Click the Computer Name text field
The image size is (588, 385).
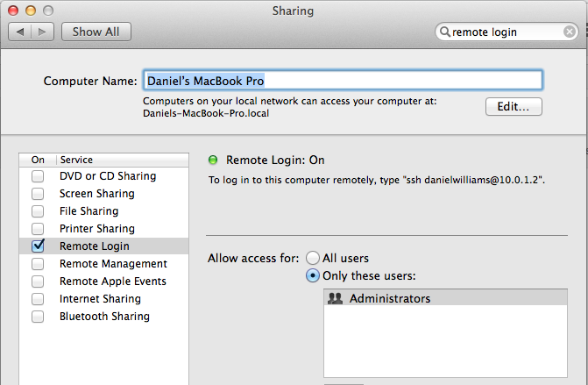click(342, 81)
